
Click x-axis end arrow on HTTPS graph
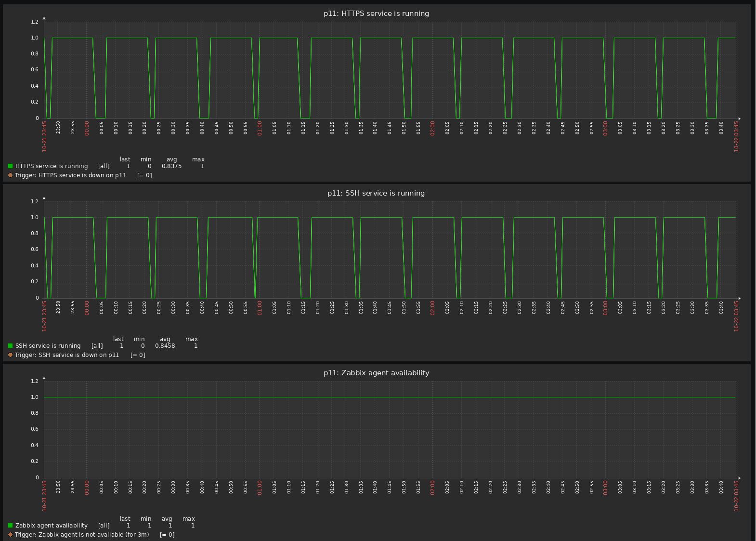739,119
